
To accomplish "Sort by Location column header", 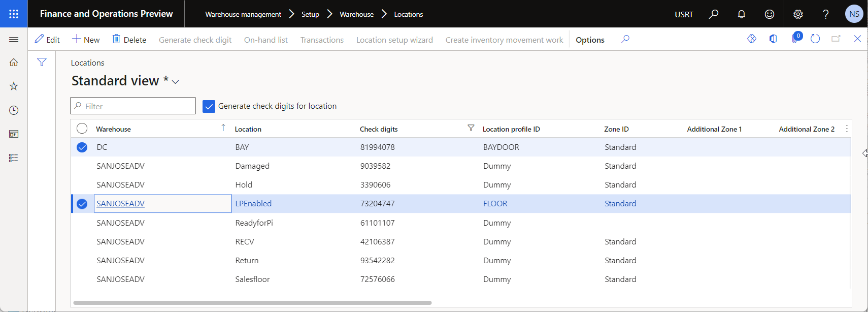I will (248, 129).
